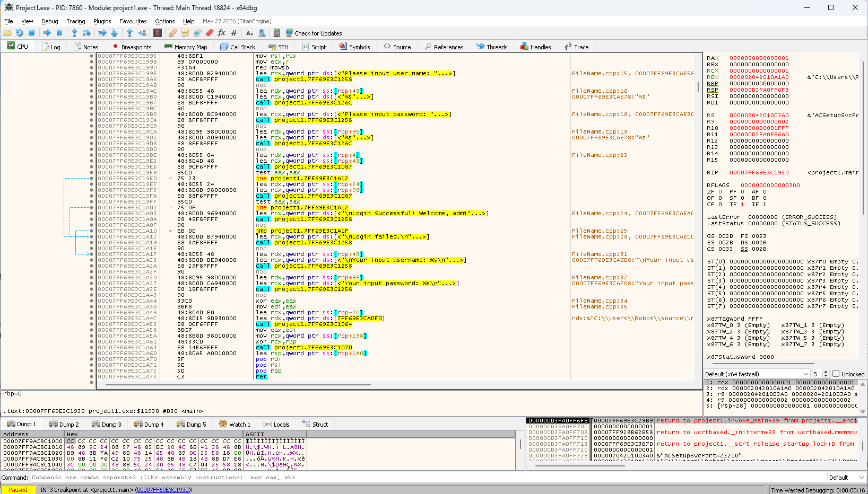Step over the next instruction

[86, 33]
